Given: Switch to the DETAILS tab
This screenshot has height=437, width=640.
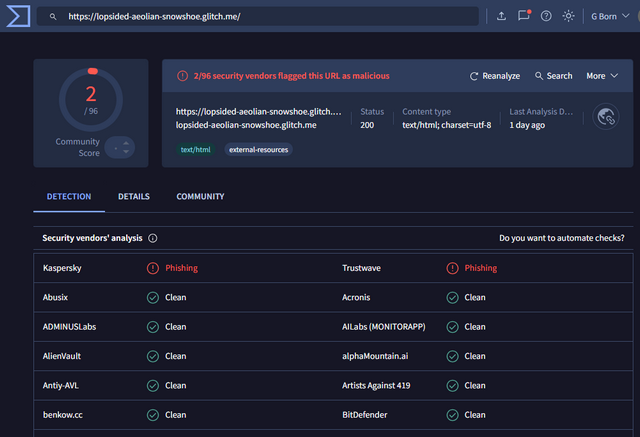Looking at the screenshot, I should tap(134, 197).
